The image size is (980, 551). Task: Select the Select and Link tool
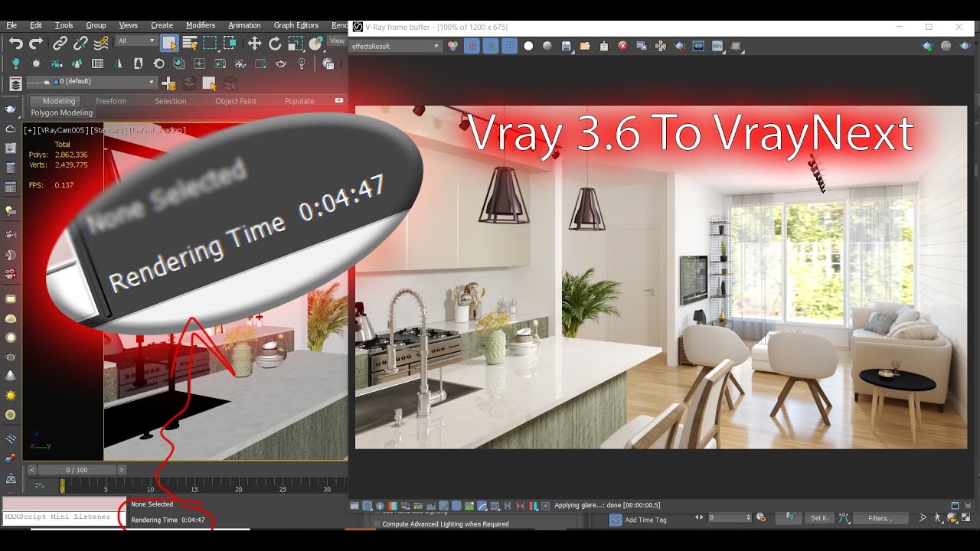60,44
